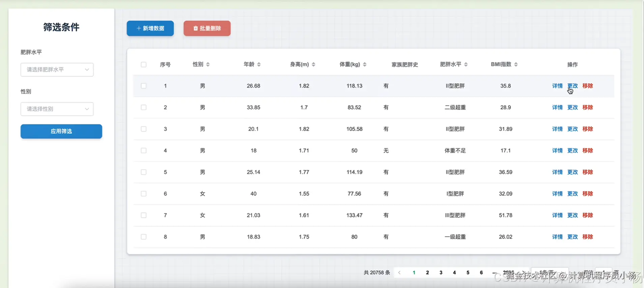Click the pagination ellipsis jump button
644x288 pixels.
click(495, 273)
